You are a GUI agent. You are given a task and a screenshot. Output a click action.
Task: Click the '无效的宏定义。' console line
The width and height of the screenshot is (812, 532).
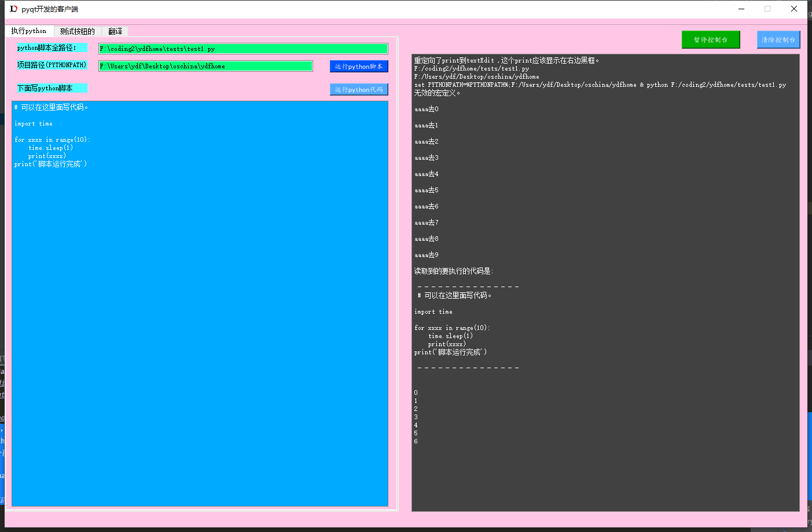pos(438,93)
